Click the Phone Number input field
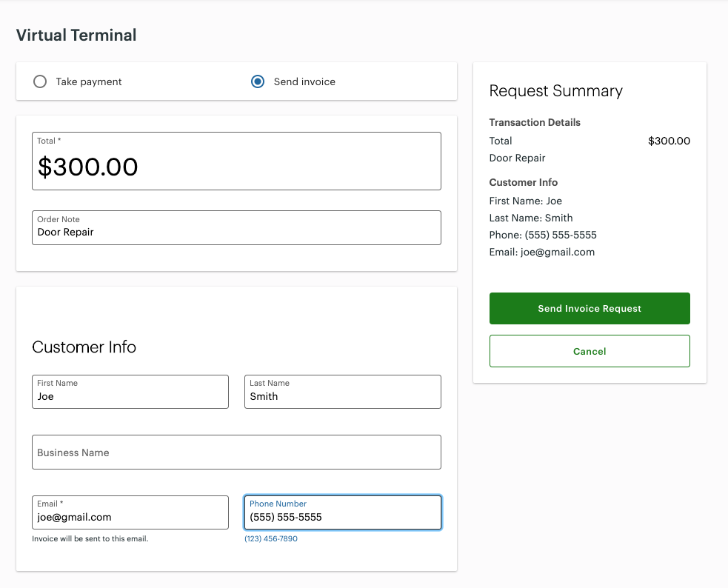 pos(343,512)
